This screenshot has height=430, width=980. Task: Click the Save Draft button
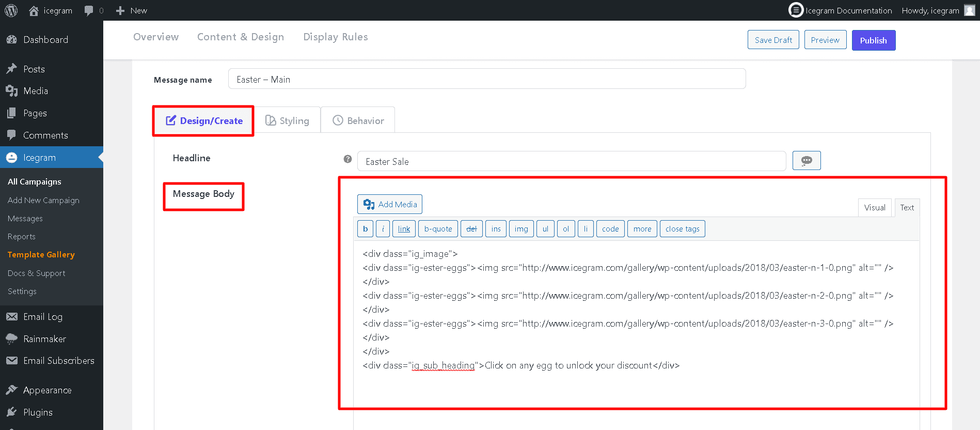pyautogui.click(x=773, y=40)
